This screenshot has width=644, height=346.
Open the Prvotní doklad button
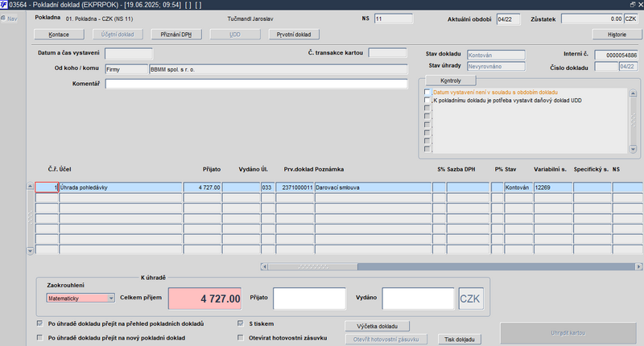pos(294,35)
